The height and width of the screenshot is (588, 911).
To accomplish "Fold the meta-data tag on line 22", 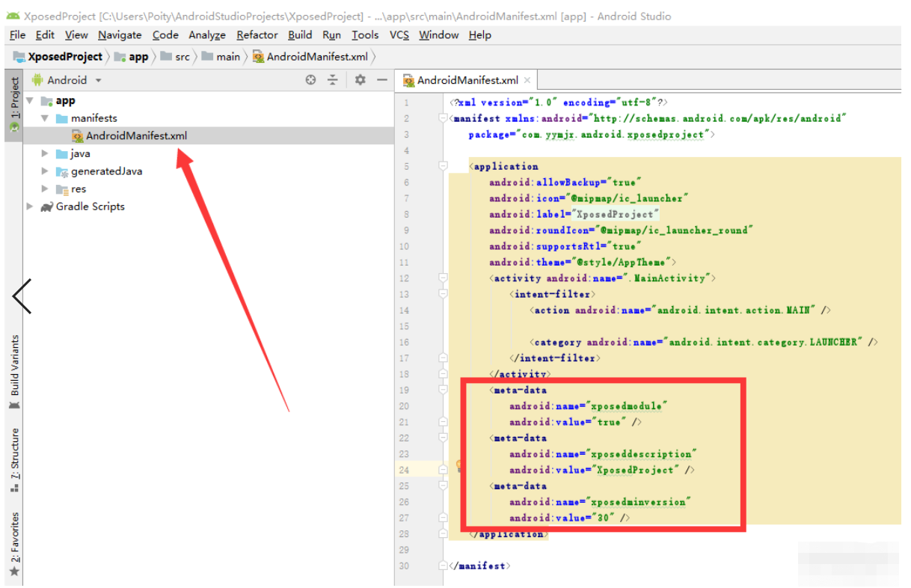I will click(443, 438).
